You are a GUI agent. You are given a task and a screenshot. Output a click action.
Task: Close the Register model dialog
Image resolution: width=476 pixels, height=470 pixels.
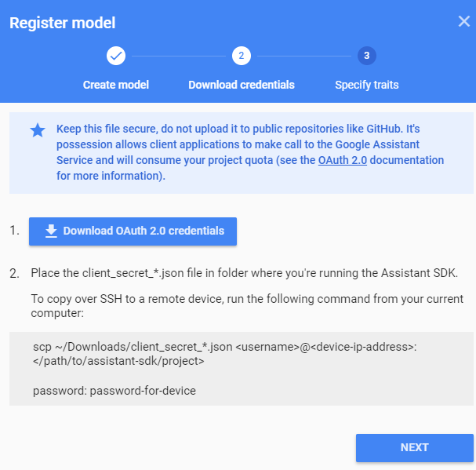click(x=463, y=21)
